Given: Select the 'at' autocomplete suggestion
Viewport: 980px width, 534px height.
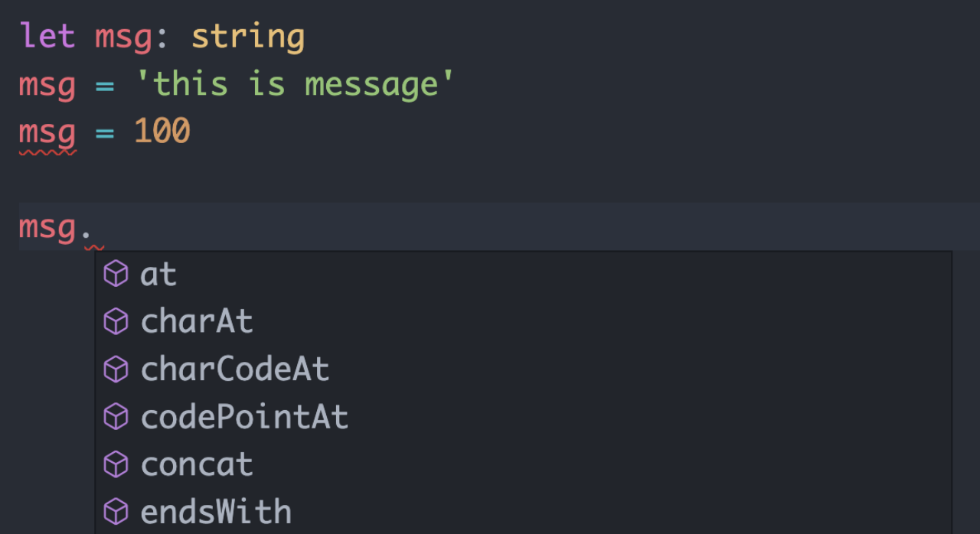Looking at the screenshot, I should 158,275.
